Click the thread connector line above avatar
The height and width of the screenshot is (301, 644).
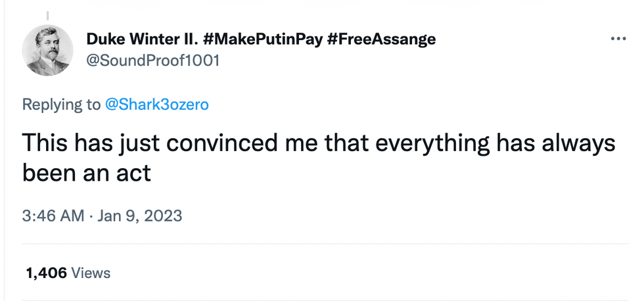click(48, 14)
